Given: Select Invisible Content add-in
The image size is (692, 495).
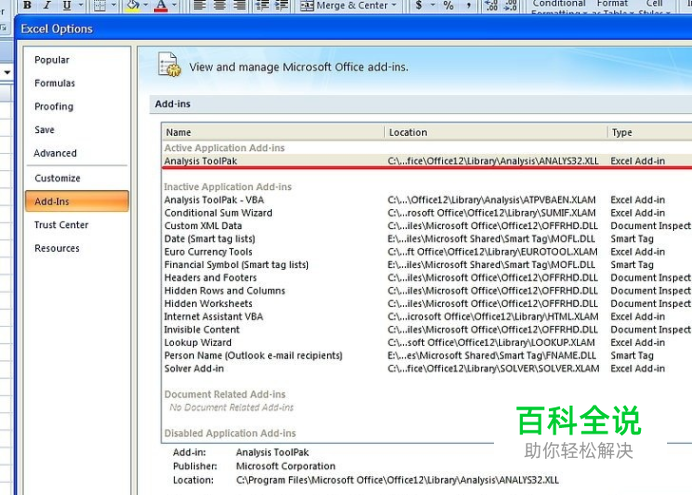Looking at the screenshot, I should click(x=427, y=330).
